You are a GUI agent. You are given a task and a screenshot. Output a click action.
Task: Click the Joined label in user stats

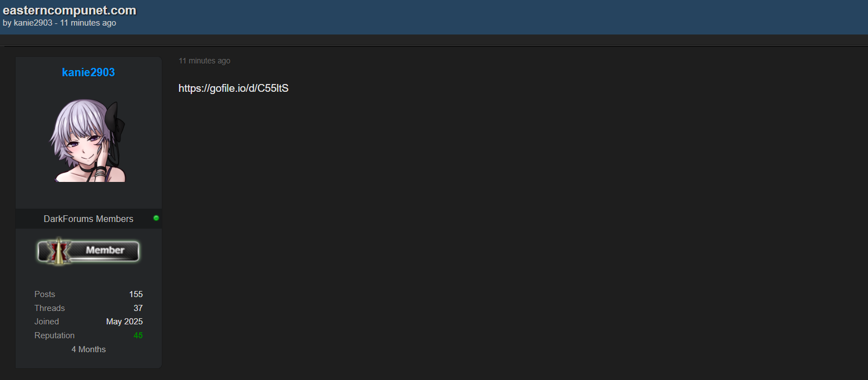click(47, 322)
